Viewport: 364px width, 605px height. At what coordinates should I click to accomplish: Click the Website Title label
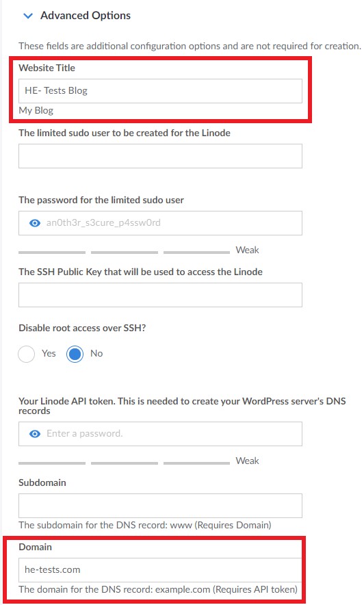tap(47, 68)
